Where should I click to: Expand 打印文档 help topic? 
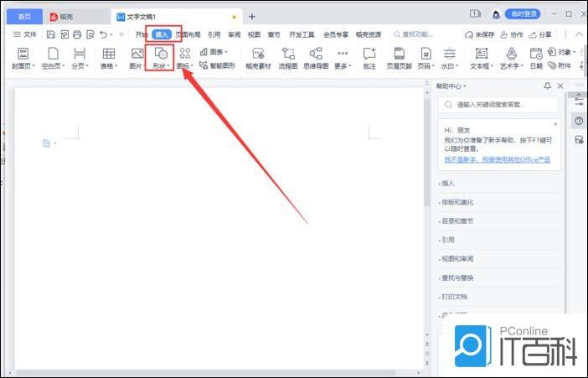tap(453, 297)
